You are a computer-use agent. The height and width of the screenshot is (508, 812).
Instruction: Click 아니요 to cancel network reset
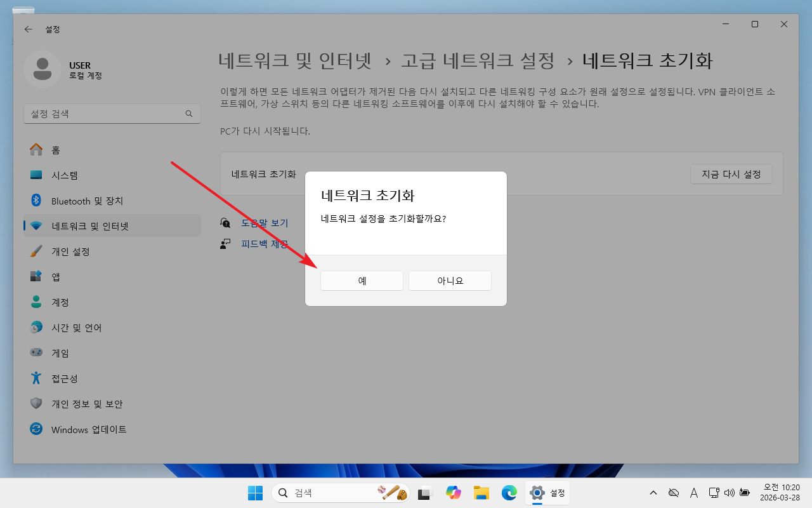[450, 281]
